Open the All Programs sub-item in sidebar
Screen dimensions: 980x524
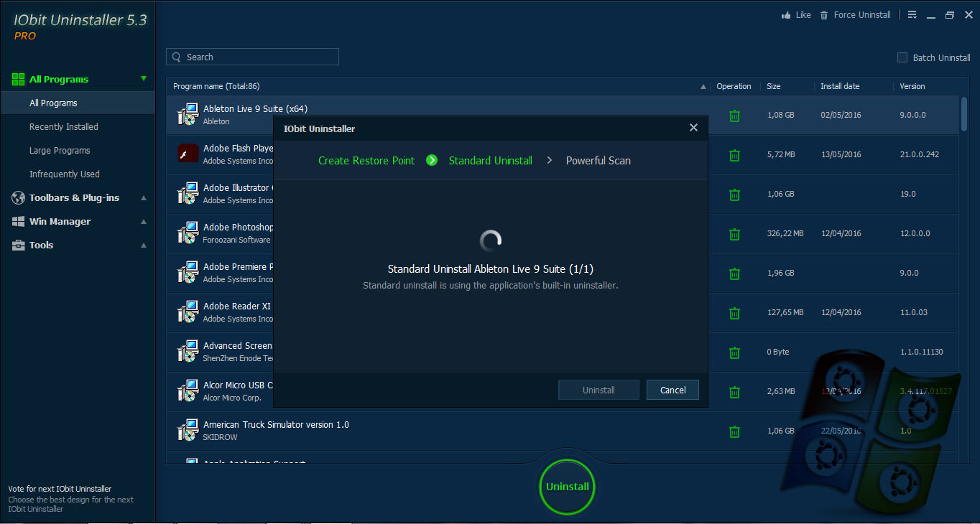78,103
